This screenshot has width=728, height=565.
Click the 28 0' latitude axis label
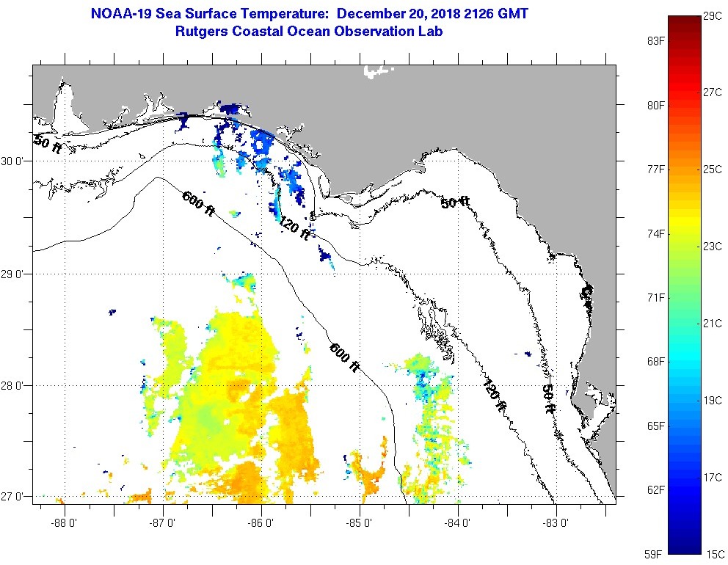(13, 386)
